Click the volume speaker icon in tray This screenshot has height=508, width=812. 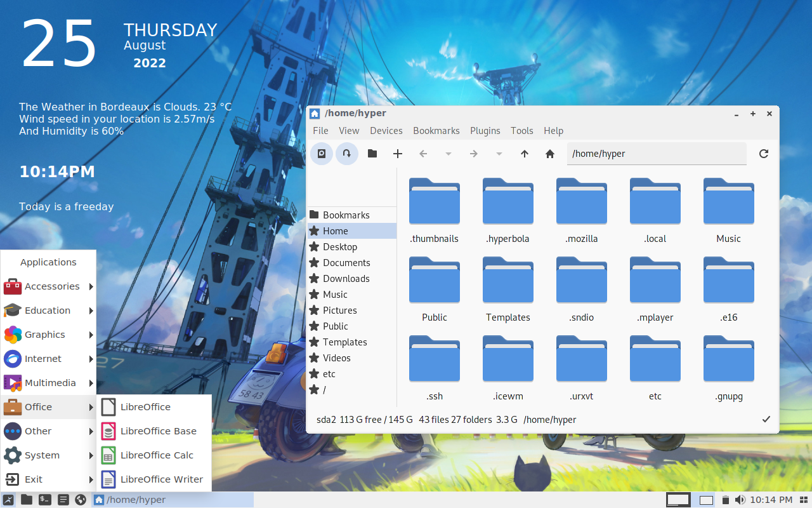tap(740, 500)
